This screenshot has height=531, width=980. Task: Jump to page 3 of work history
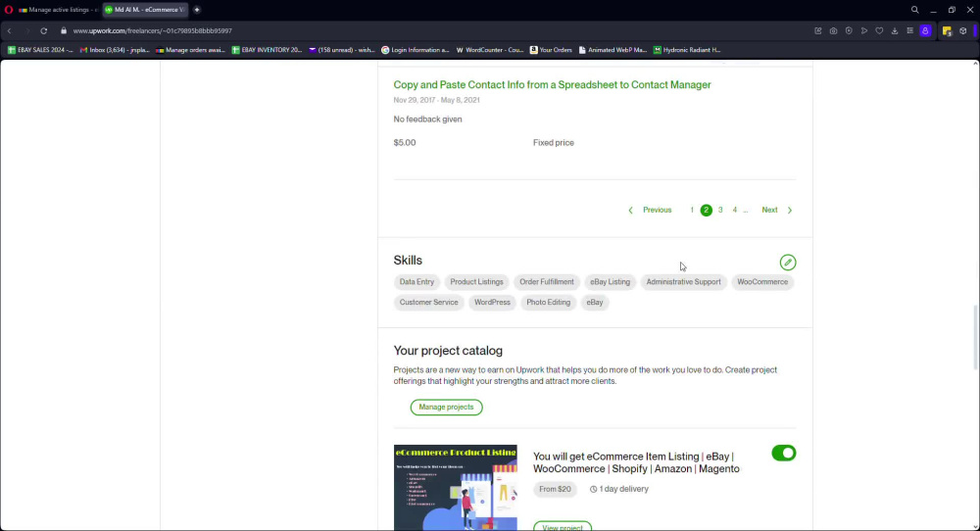[x=720, y=211]
